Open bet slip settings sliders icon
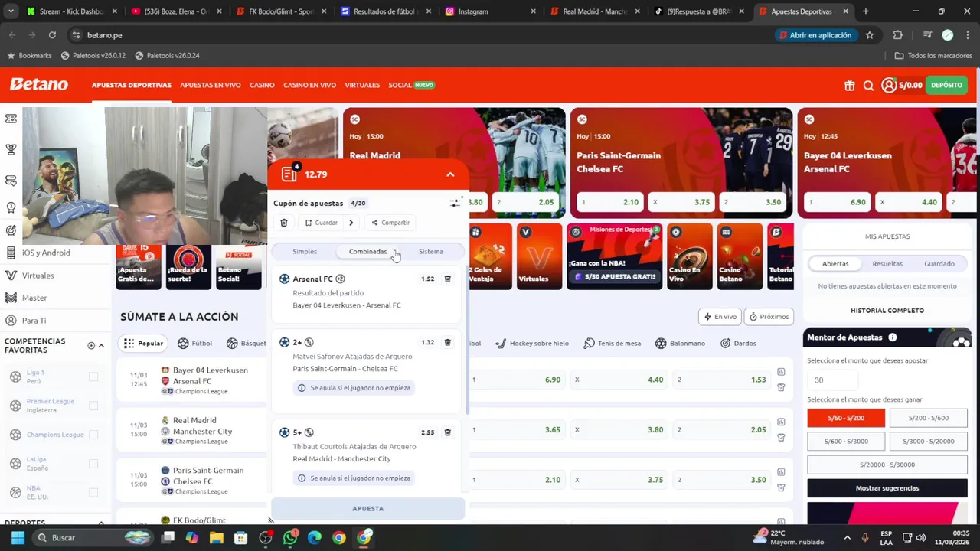 (x=455, y=203)
